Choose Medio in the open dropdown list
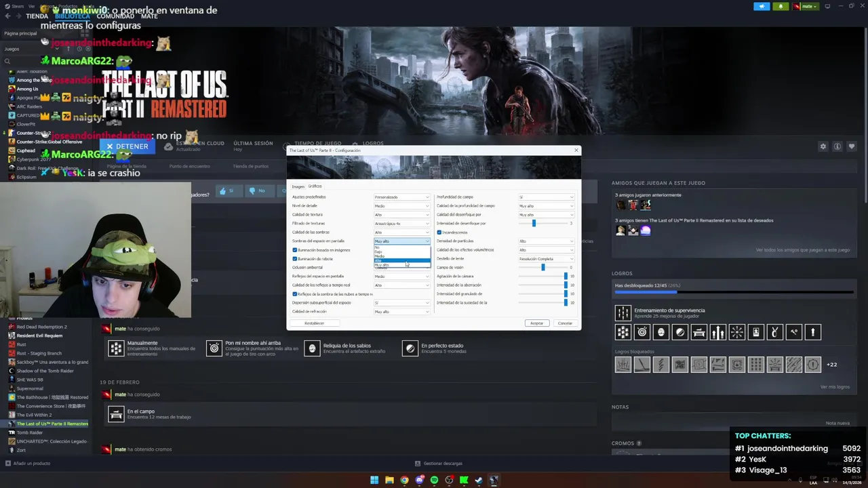This screenshot has height=488, width=868. click(x=402, y=256)
